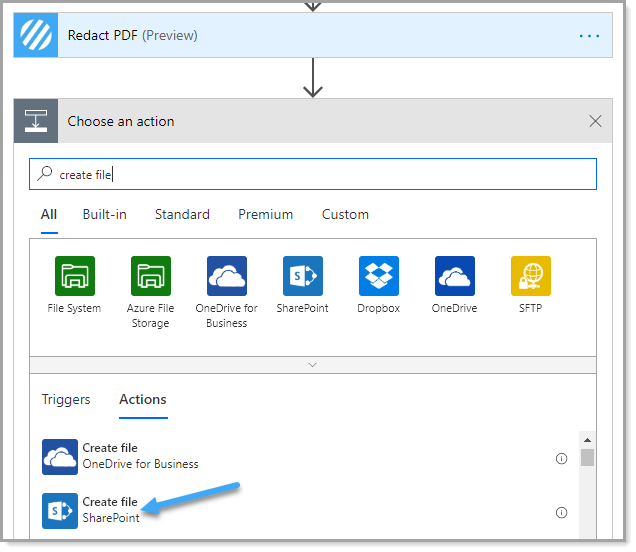The height and width of the screenshot is (552, 636).
Task: Pick the SFTP connector icon
Action: tap(531, 276)
